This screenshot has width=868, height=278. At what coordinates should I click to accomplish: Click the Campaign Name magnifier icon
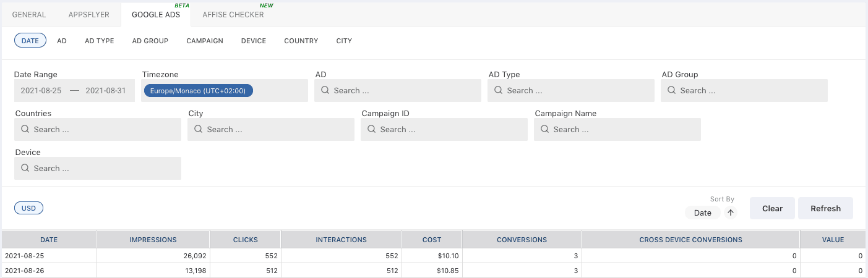(x=545, y=129)
